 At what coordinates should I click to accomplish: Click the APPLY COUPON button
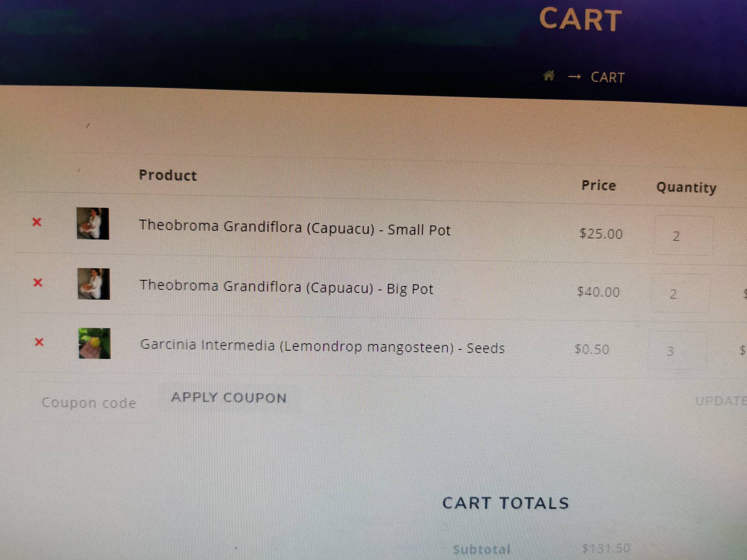(229, 397)
